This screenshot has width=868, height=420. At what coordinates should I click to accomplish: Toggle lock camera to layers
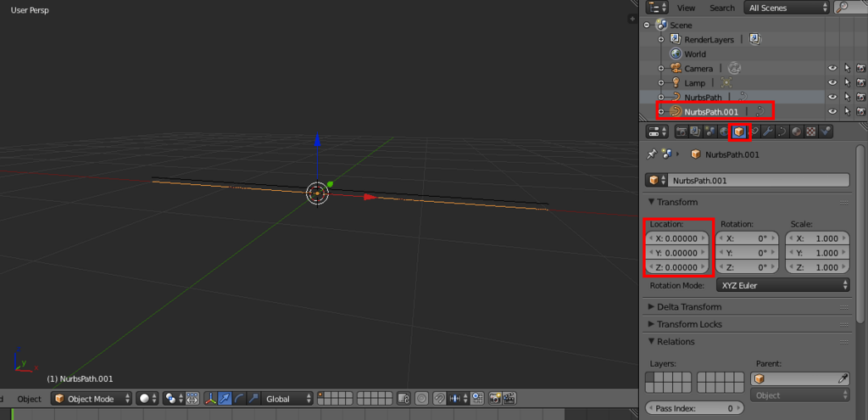click(x=403, y=399)
